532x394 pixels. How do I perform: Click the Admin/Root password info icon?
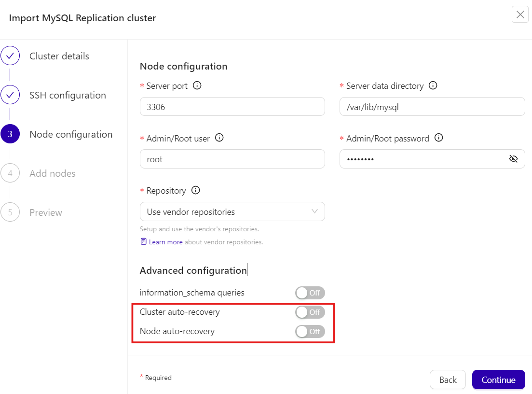(439, 138)
